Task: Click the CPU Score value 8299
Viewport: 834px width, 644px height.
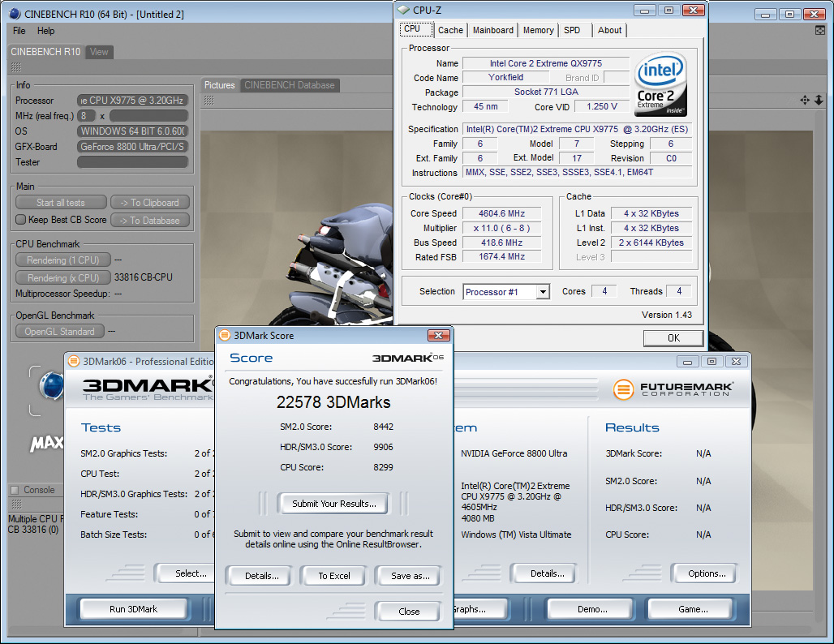Action: [383, 467]
